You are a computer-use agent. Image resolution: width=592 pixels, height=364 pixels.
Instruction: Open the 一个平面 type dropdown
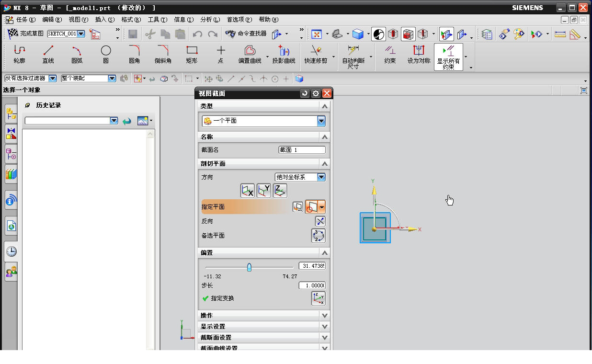pos(321,121)
